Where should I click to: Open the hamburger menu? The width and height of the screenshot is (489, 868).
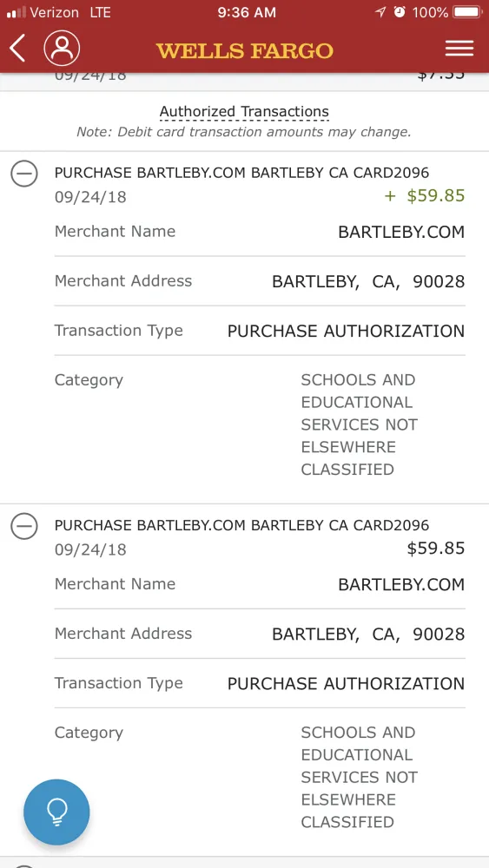click(x=459, y=48)
